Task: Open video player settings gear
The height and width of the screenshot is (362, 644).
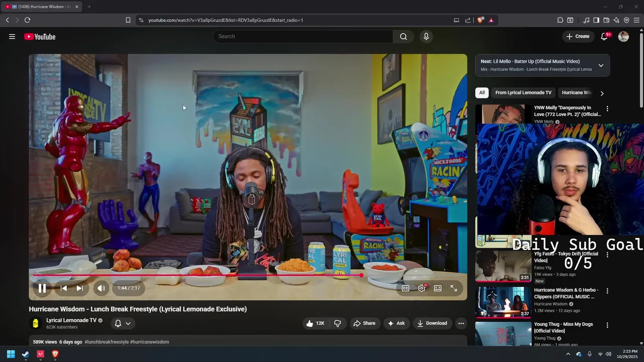Action: point(422,288)
